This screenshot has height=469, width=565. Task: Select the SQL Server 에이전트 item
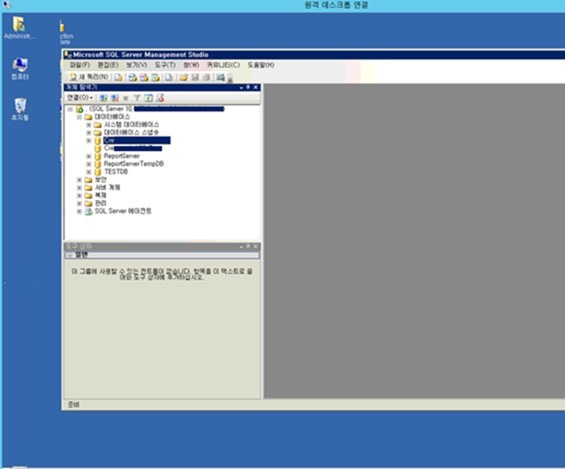tap(123, 211)
